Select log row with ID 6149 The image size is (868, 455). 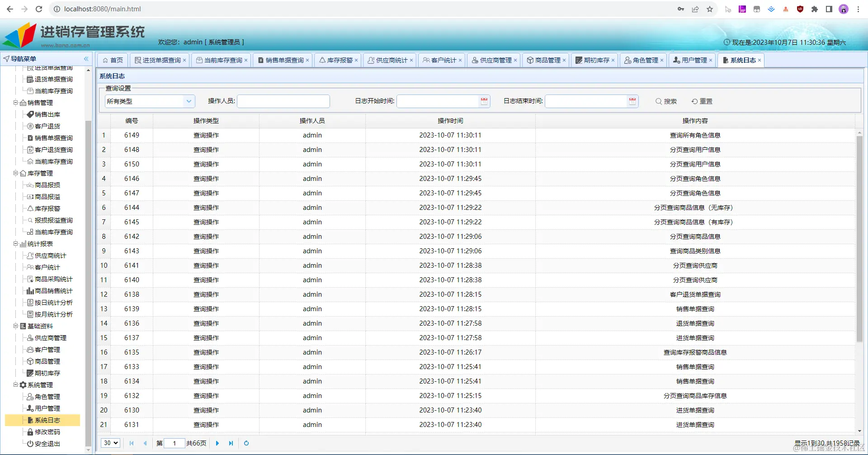tap(476, 135)
